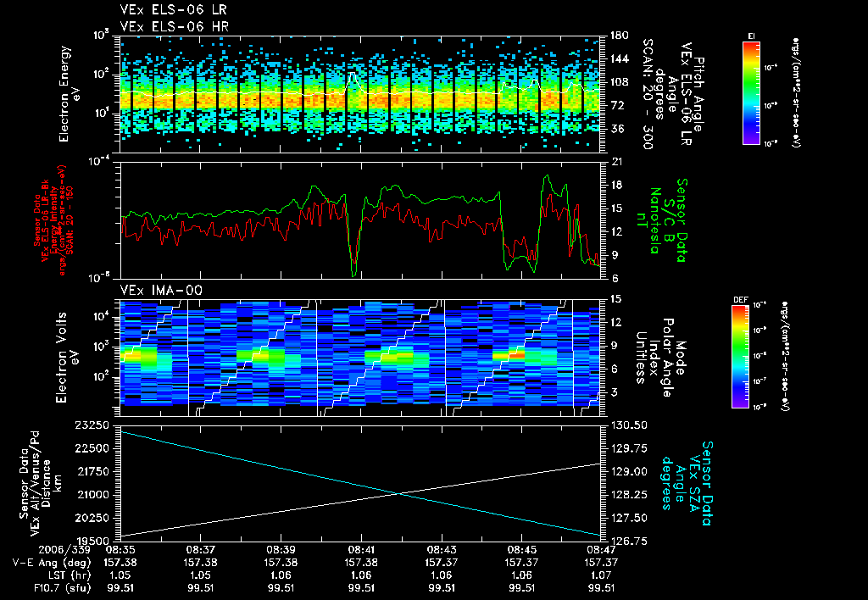
Task: Click the 'Electron Energy eV' axis label
Action: point(68,94)
